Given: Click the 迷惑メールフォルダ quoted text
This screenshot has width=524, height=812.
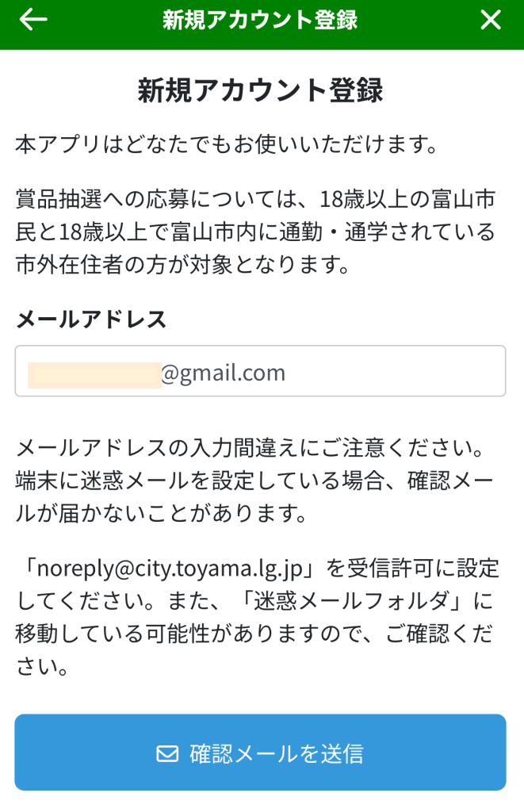Looking at the screenshot, I should [x=381, y=601].
